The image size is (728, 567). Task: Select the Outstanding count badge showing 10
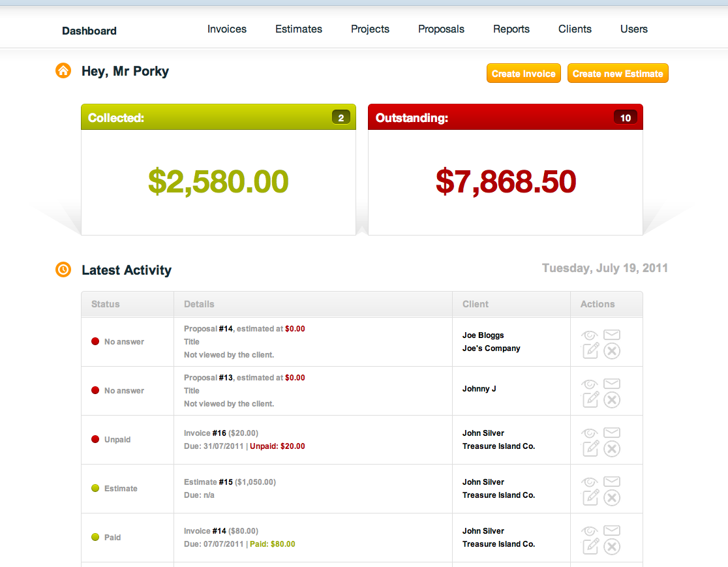pyautogui.click(x=626, y=118)
